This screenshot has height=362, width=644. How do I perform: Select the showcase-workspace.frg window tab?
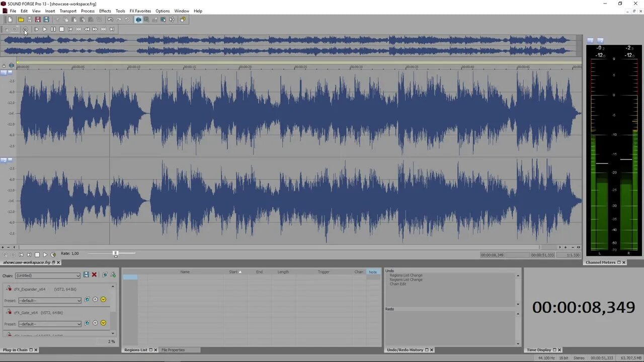click(x=27, y=262)
